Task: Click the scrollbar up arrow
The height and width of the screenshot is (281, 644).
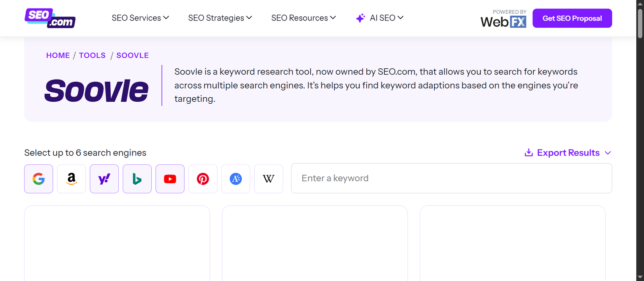Action: pyautogui.click(x=640, y=4)
